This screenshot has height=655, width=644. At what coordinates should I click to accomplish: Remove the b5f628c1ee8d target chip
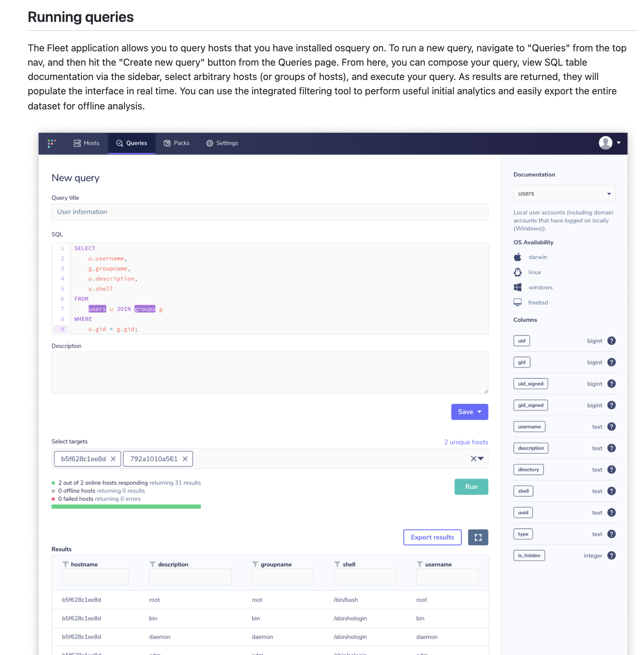[x=113, y=459]
